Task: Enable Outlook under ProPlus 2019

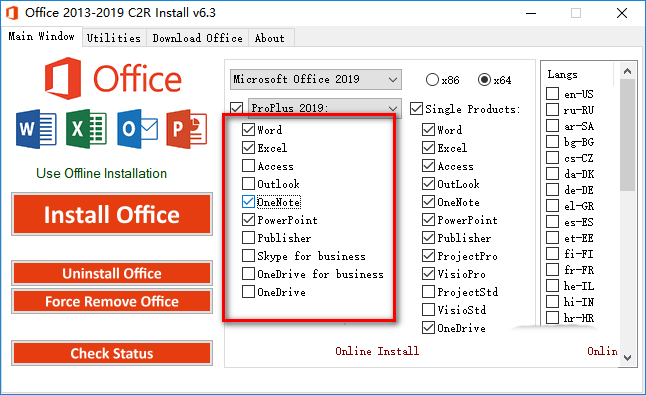Action: click(248, 184)
